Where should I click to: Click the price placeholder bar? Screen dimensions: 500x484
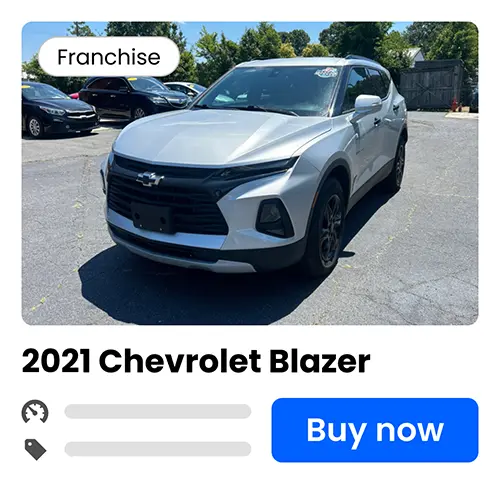point(158,449)
